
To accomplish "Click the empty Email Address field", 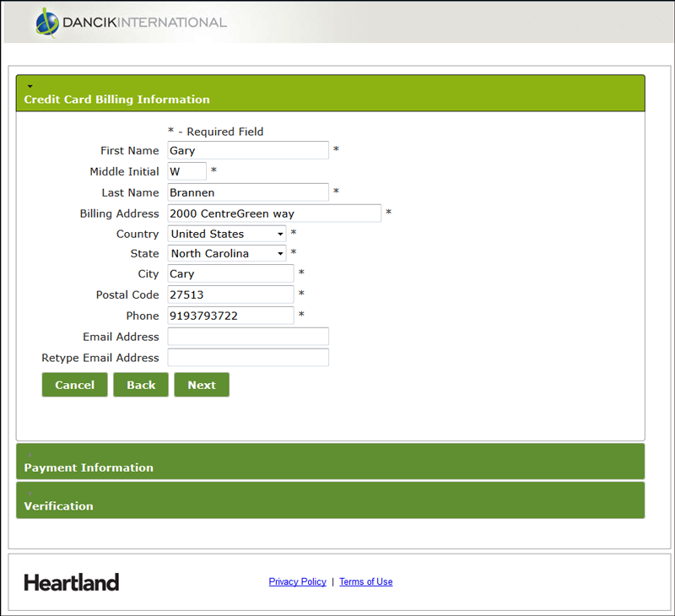I will [x=248, y=337].
